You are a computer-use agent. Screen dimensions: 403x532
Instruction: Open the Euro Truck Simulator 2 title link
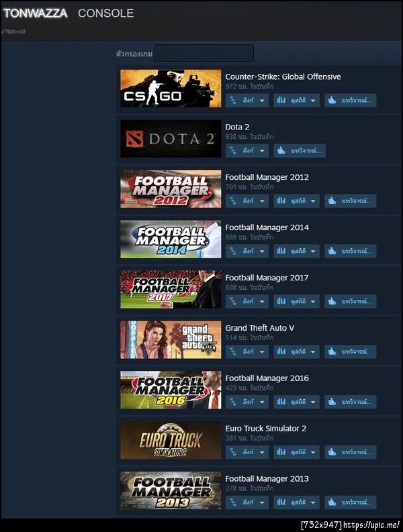click(x=266, y=428)
